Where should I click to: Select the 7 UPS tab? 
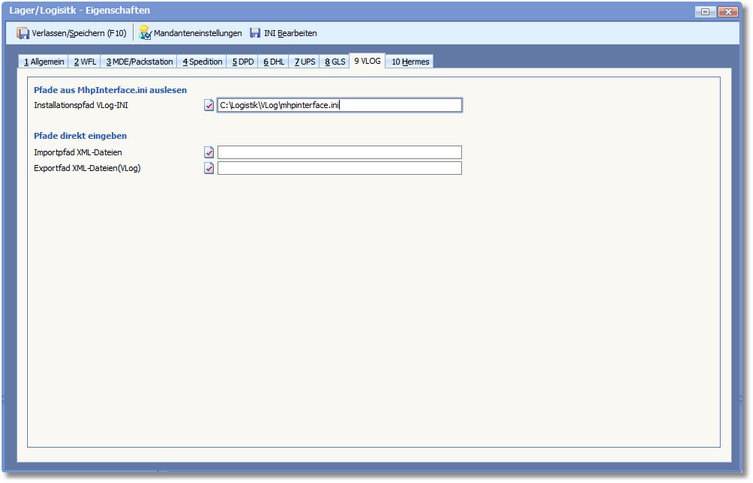point(304,62)
